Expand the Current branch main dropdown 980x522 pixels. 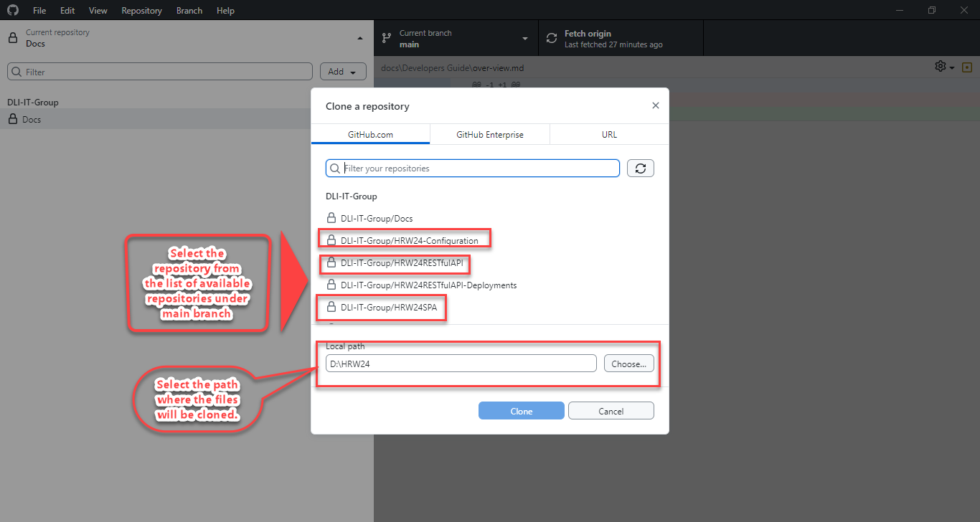524,37
